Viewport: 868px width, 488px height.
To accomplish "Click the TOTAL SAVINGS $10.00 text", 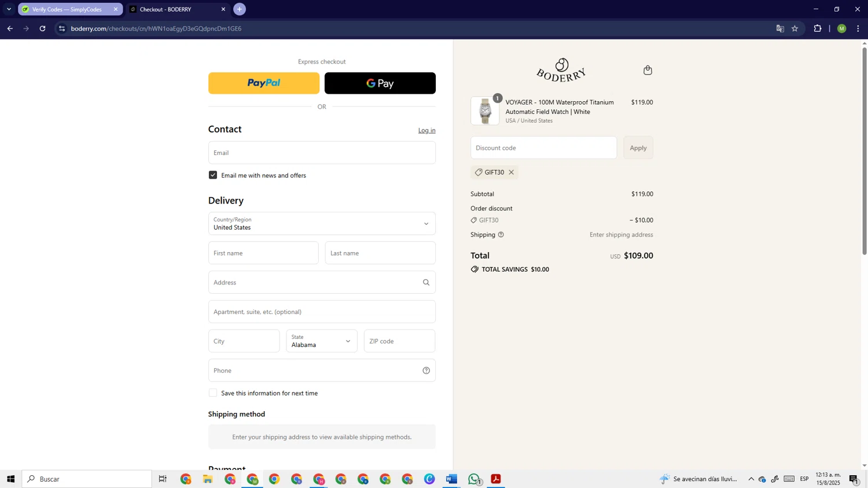I will pyautogui.click(x=516, y=269).
